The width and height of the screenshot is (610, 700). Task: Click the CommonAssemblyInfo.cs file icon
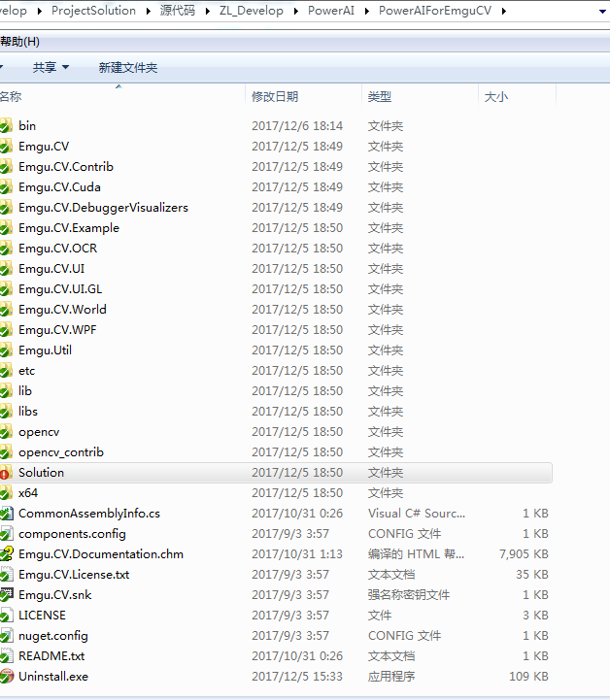pos(6,514)
